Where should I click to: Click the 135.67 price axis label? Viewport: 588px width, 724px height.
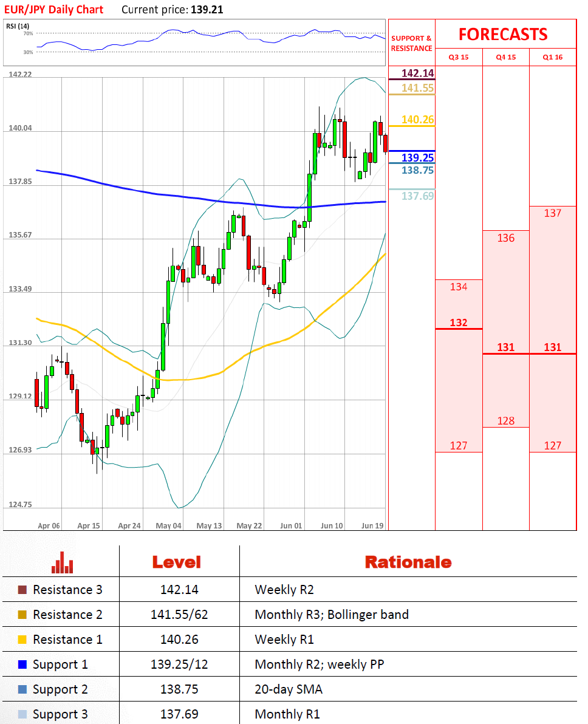[20, 235]
